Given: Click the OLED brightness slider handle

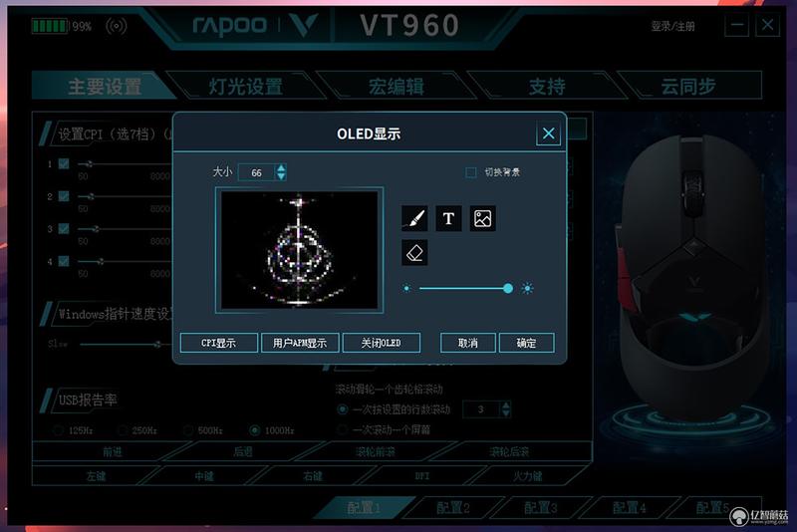Looking at the screenshot, I should (508, 288).
